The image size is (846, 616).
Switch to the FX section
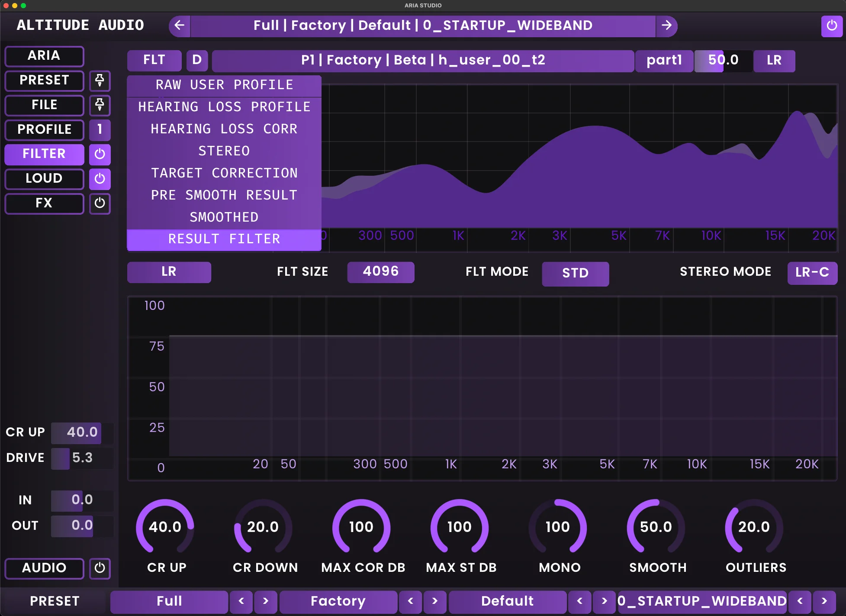[44, 203]
